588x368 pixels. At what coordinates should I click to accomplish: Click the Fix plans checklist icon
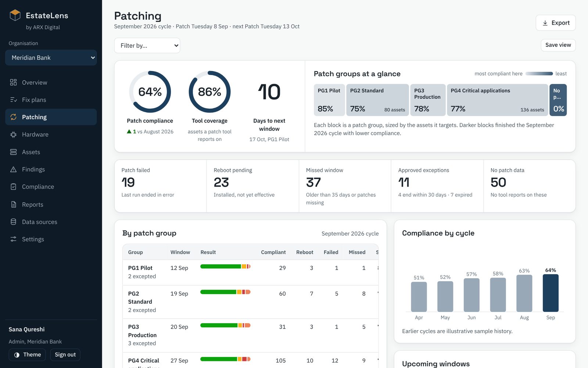[13, 100]
